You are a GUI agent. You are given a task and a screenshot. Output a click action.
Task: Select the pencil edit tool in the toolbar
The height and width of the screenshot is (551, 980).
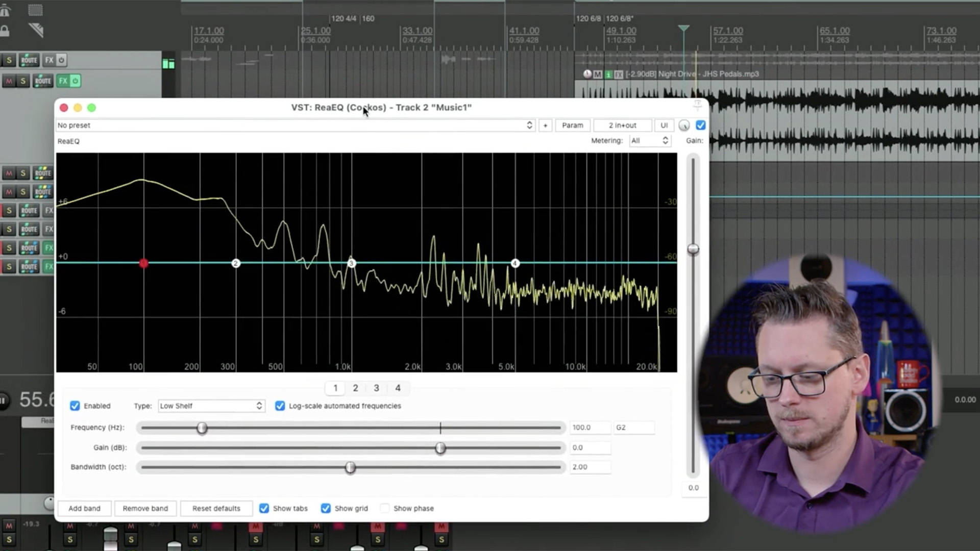(35, 31)
